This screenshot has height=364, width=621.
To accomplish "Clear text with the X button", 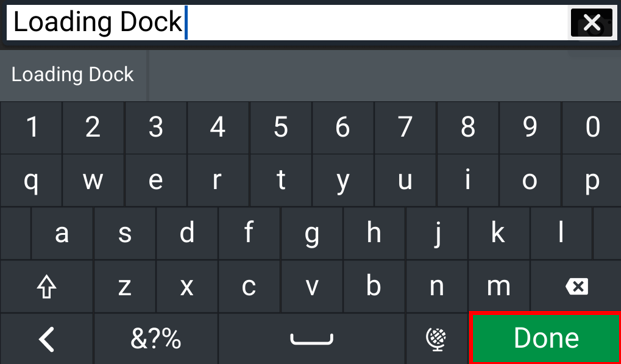I will coord(592,23).
